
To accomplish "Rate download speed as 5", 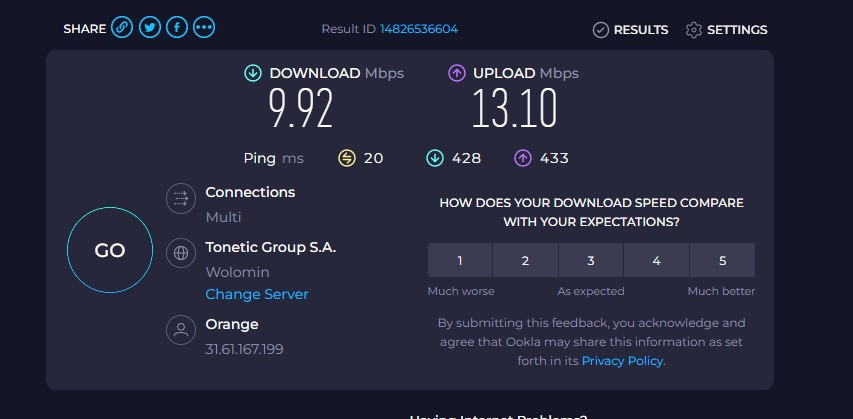I will [722, 261].
